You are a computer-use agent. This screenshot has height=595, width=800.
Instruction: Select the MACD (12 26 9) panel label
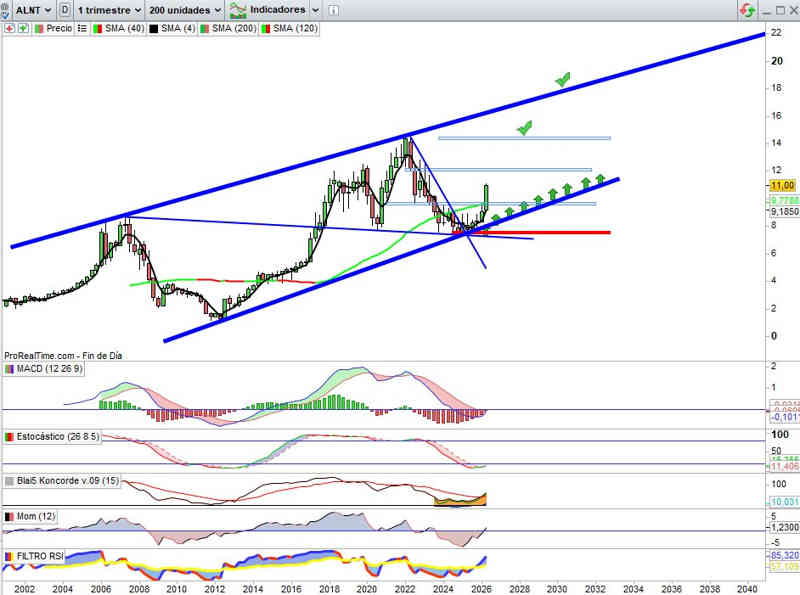pos(48,370)
